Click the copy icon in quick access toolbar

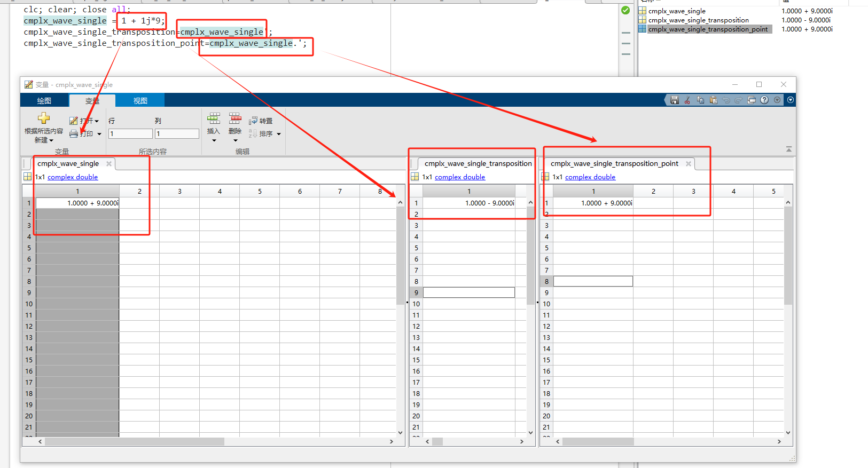tap(700, 100)
